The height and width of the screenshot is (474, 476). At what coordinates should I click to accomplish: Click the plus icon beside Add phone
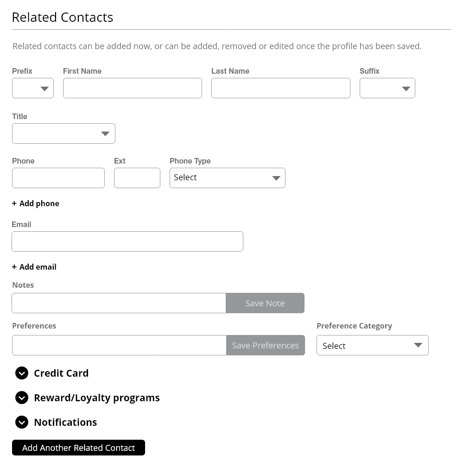(x=14, y=203)
